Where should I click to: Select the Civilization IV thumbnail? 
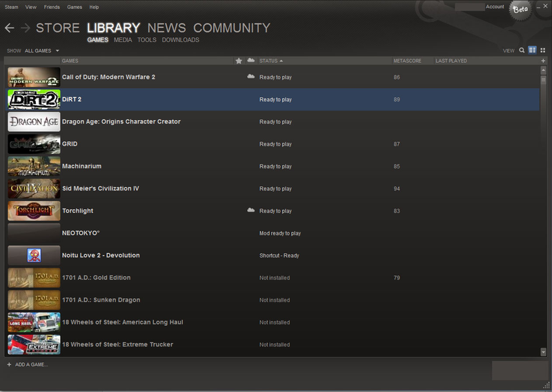(x=34, y=188)
